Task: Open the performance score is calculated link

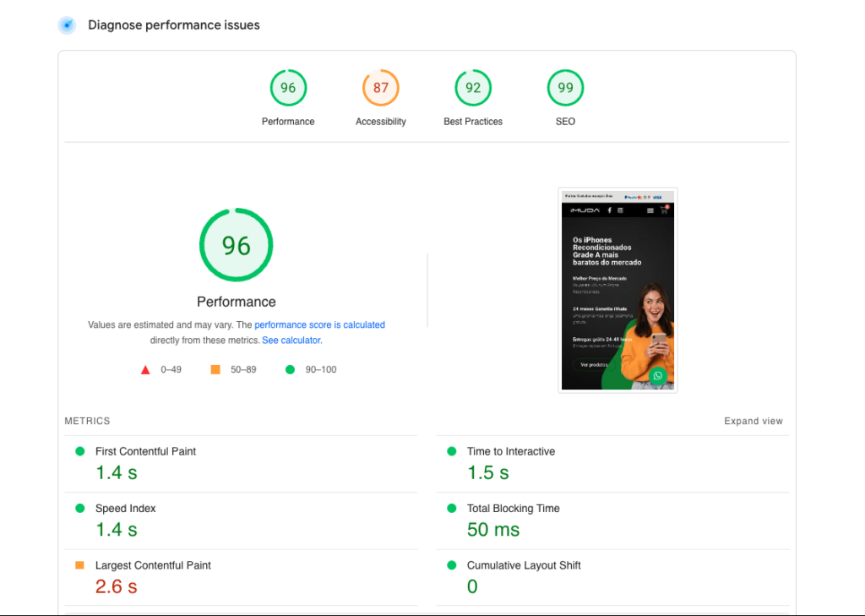Action: click(319, 324)
